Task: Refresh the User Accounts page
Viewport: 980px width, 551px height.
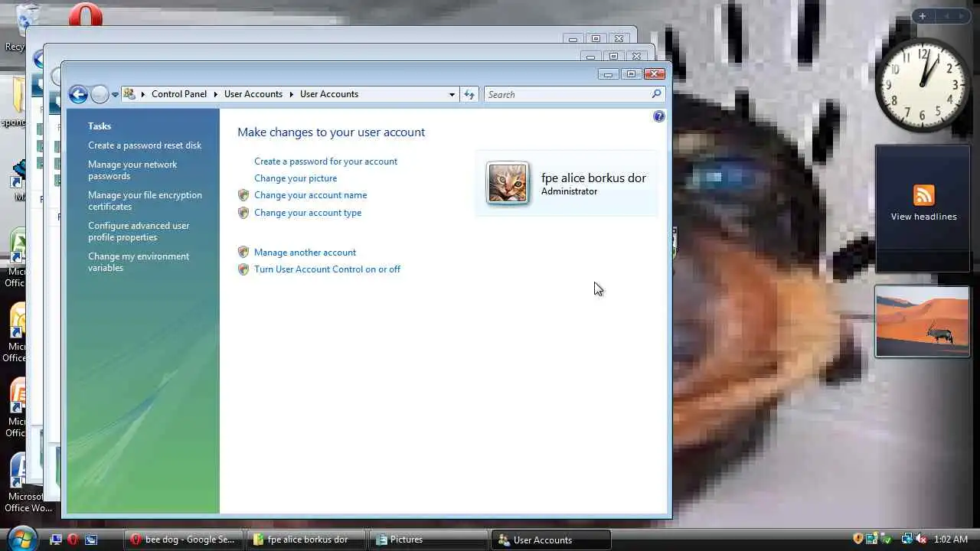Action: (x=469, y=94)
